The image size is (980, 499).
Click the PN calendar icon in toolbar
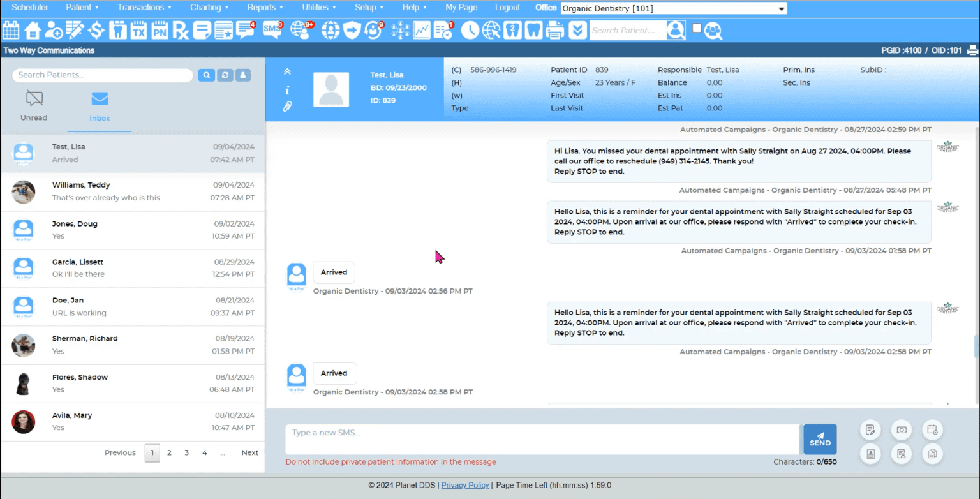point(160,29)
